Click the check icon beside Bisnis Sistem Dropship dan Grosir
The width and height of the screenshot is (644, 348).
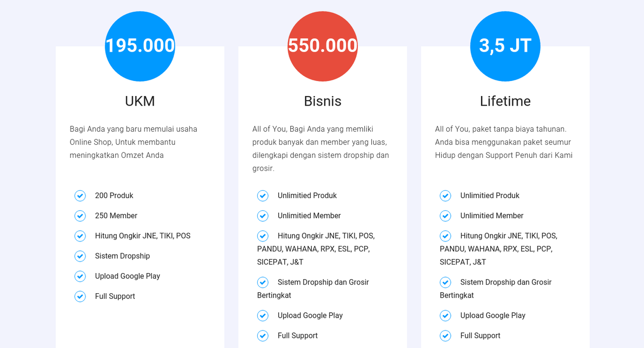click(263, 282)
